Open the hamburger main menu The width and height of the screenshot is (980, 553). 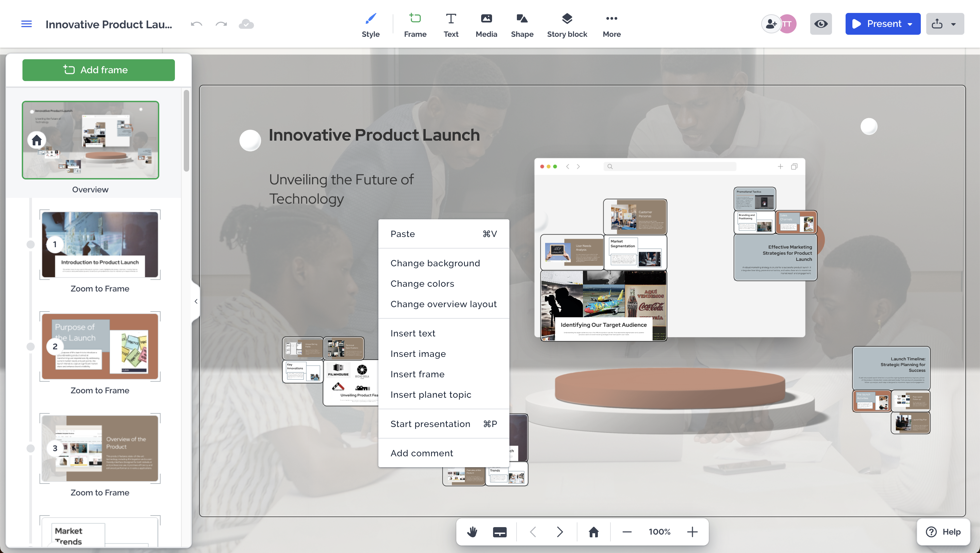26,24
